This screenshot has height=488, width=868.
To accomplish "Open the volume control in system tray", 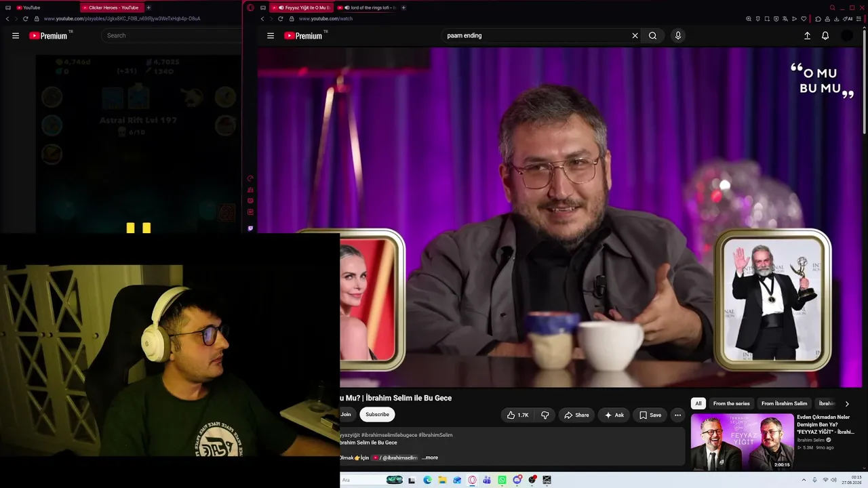I will (834, 480).
